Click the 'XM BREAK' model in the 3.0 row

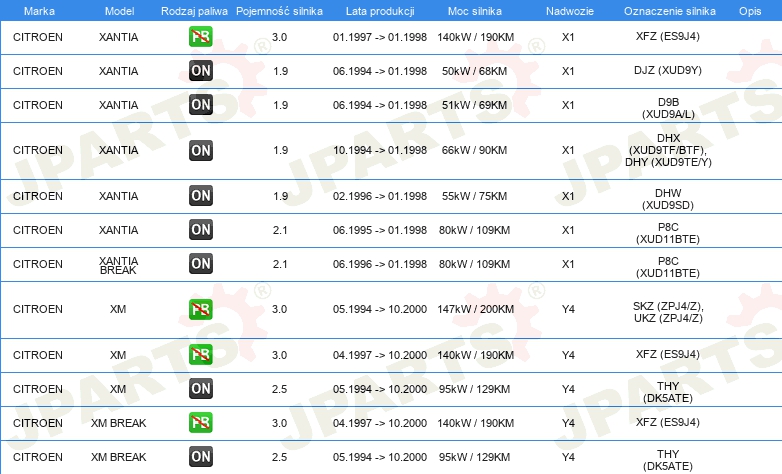pos(118,423)
